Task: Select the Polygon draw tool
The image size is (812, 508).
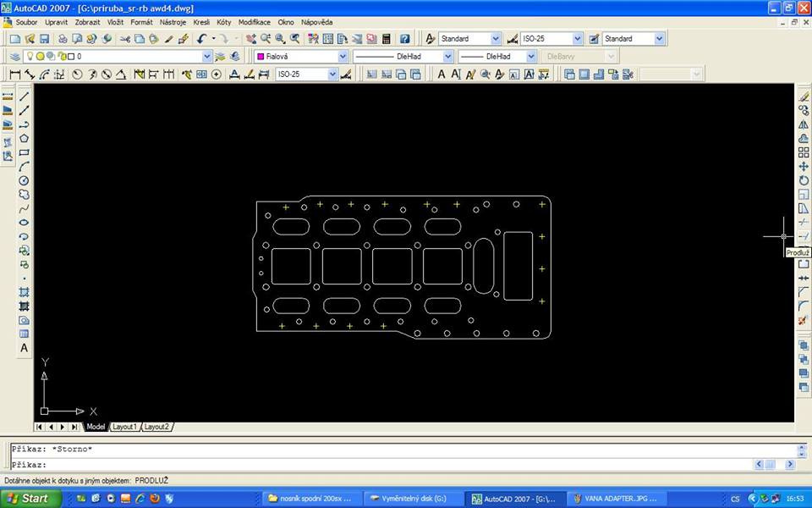Action: point(24,138)
